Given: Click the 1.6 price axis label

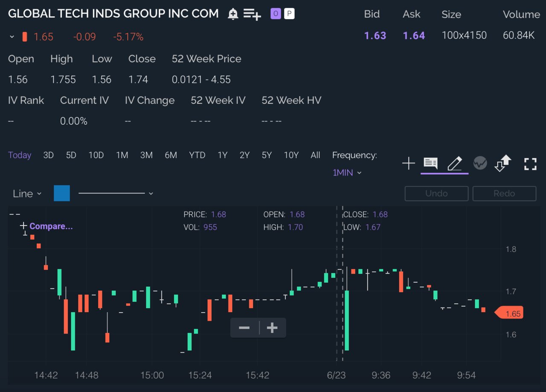Looking at the screenshot, I should pyautogui.click(x=511, y=335).
